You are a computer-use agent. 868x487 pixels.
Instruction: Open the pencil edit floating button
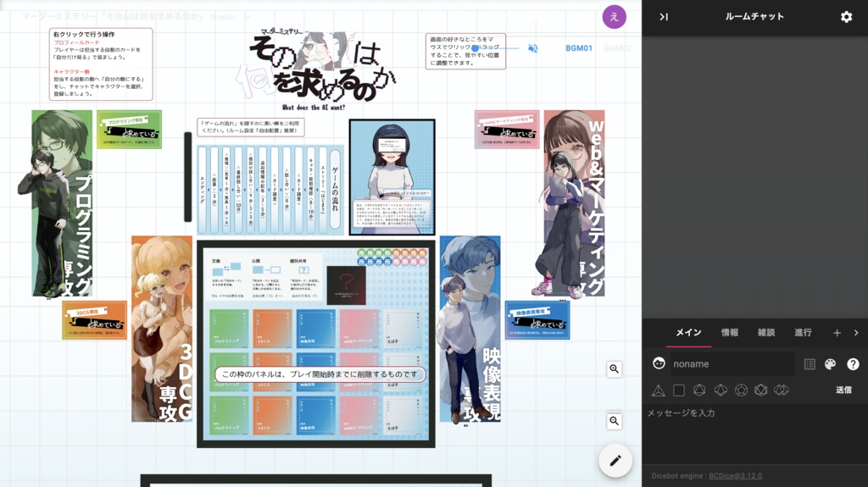click(x=615, y=461)
